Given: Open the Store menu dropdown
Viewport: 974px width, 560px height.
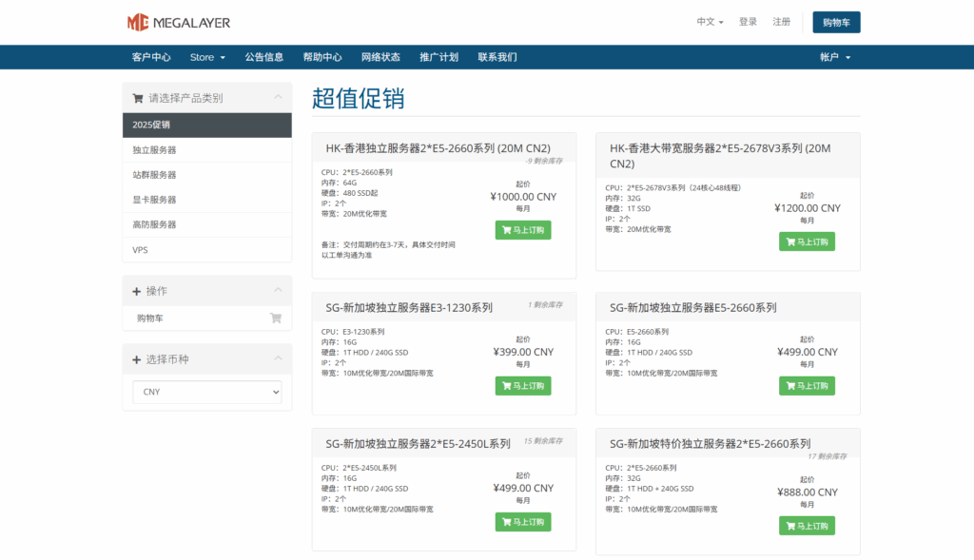Looking at the screenshot, I should pyautogui.click(x=207, y=57).
